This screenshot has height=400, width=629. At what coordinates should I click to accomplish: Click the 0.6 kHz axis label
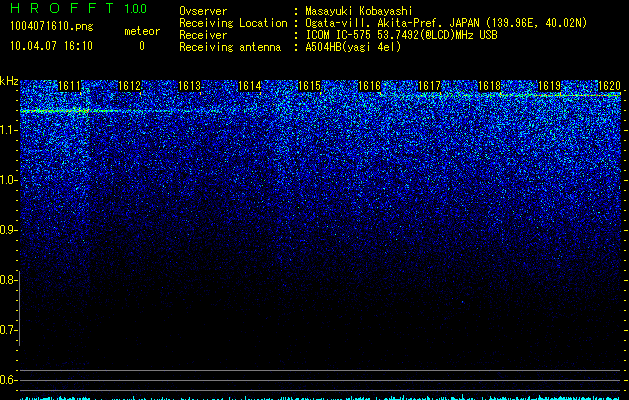8,380
